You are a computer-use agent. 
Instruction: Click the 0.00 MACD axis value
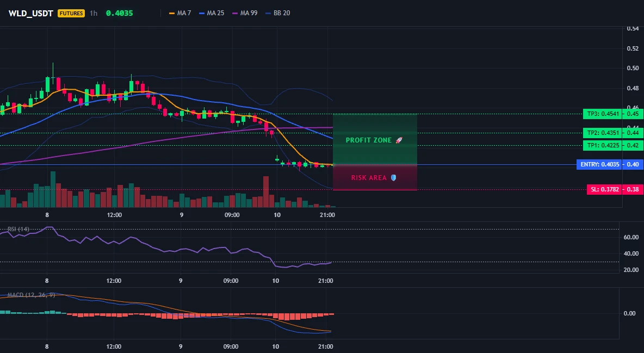(630, 313)
